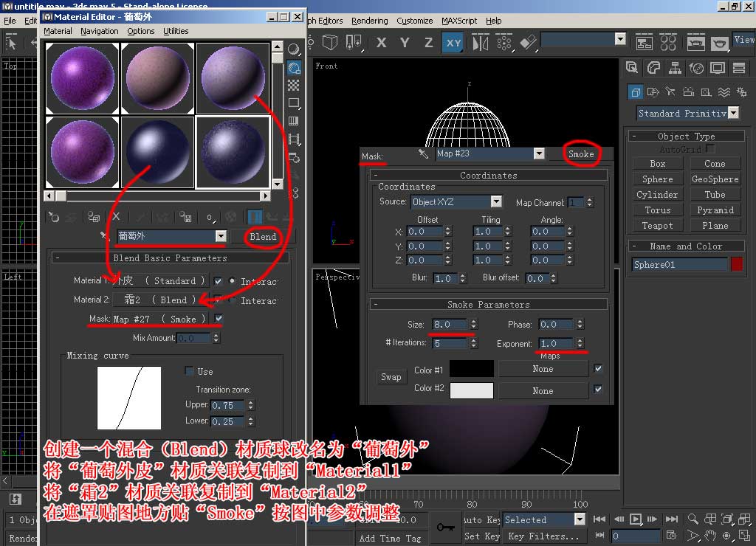Screen dimensions: 756x546
Task: Open the Standard Primitives dropdown
Action: click(x=733, y=113)
